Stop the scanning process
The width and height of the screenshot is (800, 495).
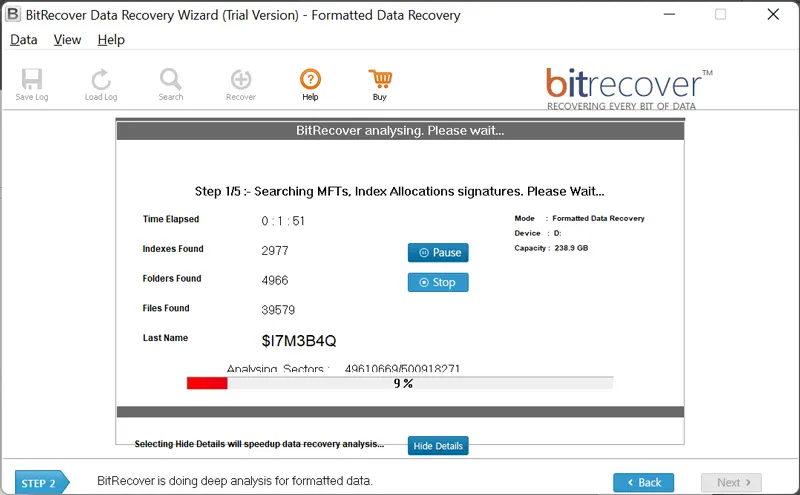[x=438, y=282]
